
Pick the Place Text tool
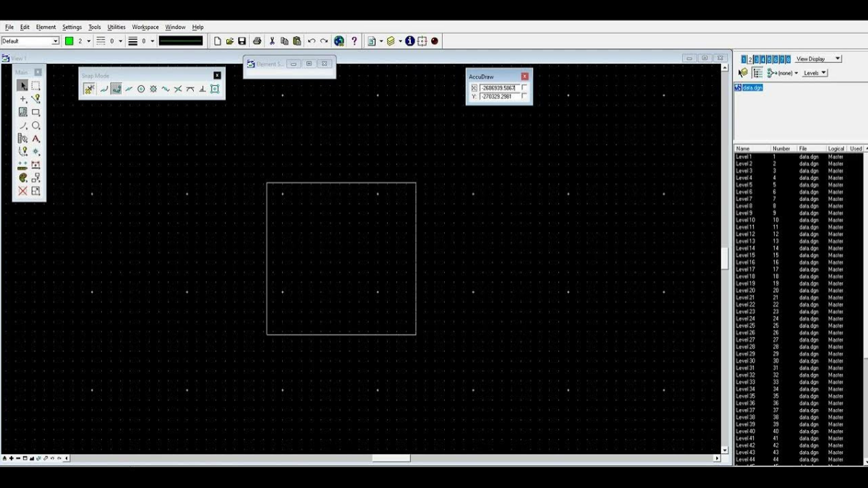[35, 139]
